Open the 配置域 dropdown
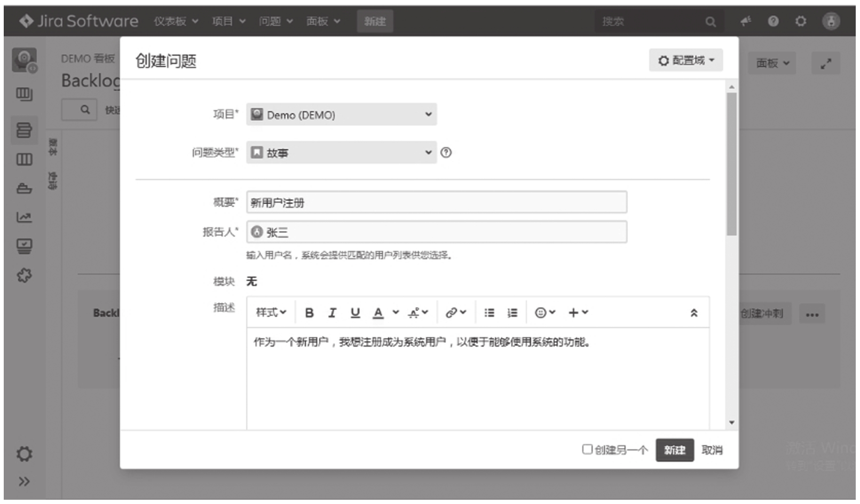The image size is (860, 504). click(x=686, y=60)
